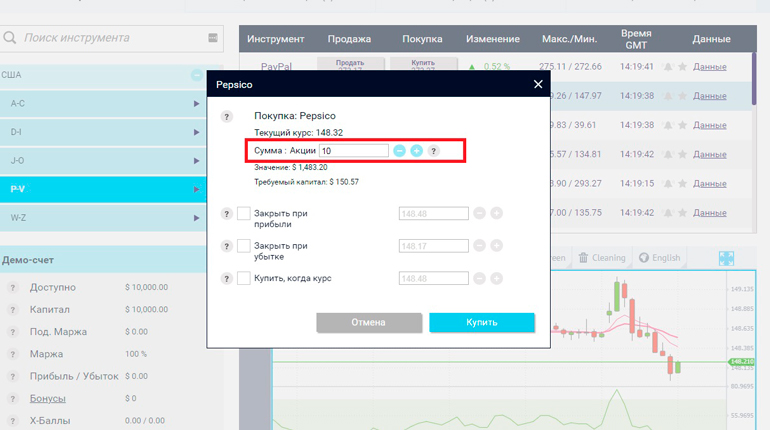Open the English language selector
Viewport: 770px width, 430px height.
point(660,258)
